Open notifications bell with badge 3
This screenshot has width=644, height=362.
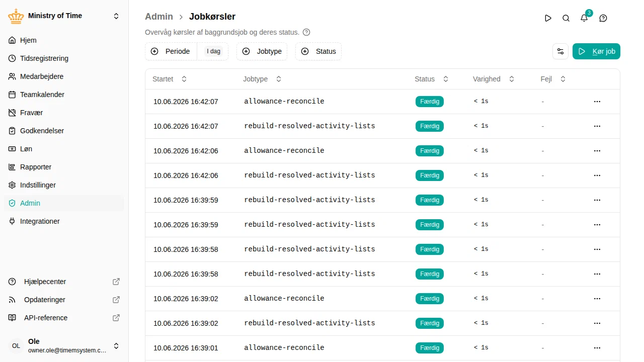pos(584,18)
